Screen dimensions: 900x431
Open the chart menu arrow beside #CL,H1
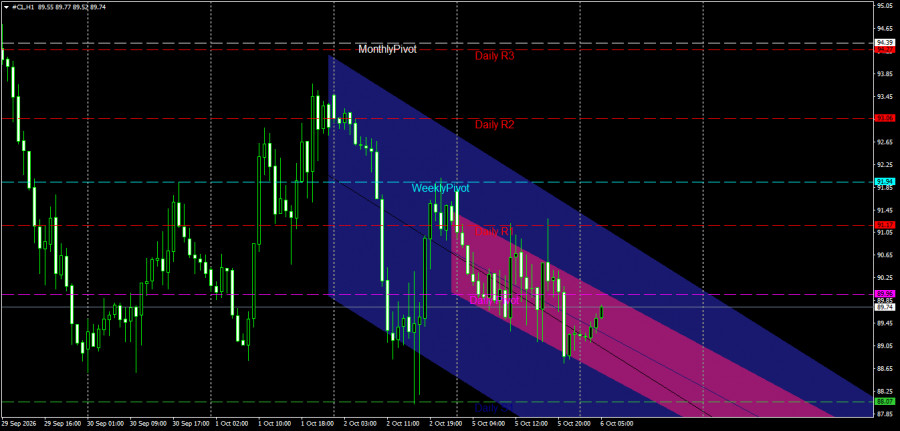6,6
